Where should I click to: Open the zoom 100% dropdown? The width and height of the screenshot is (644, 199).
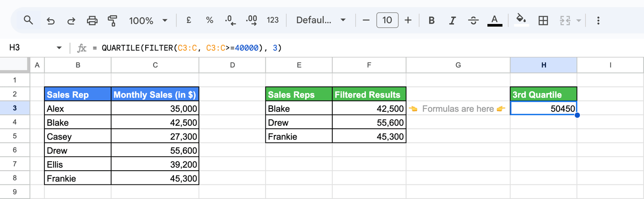(x=148, y=20)
